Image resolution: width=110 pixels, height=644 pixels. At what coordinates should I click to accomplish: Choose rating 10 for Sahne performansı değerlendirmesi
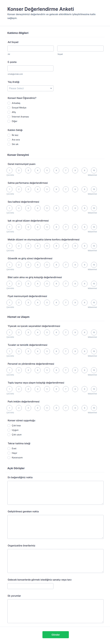(x=94, y=189)
